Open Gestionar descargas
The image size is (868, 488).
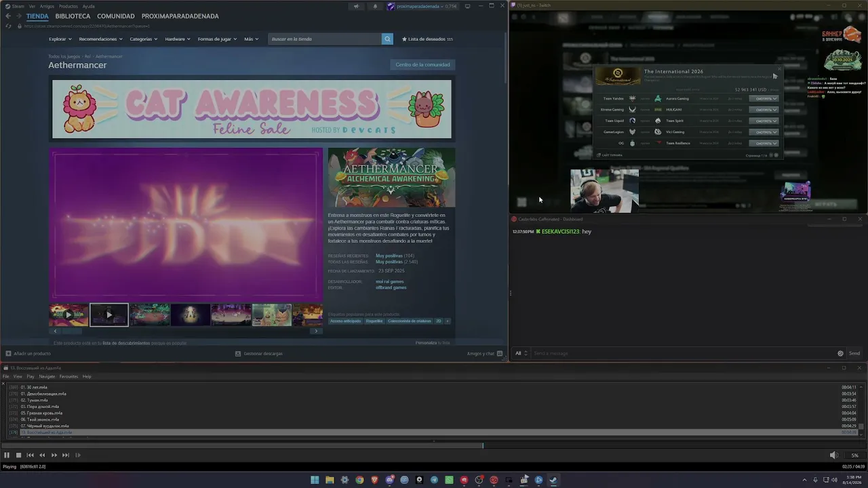[259, 353]
